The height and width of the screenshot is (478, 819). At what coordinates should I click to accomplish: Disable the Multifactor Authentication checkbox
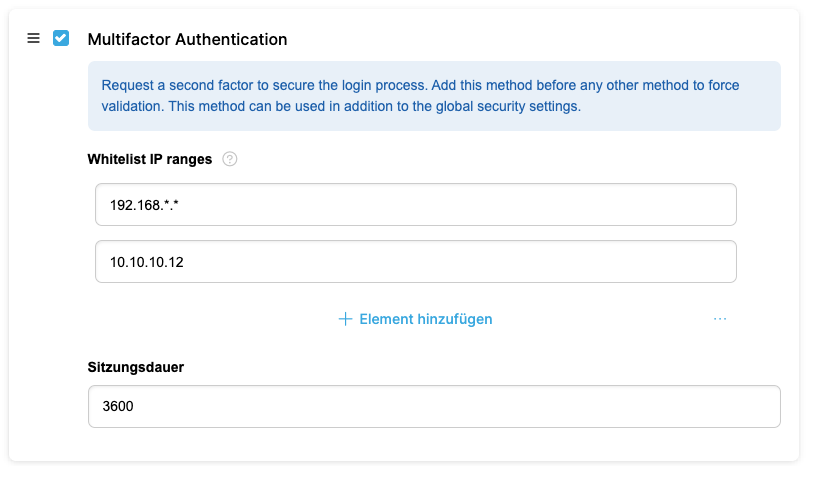click(61, 39)
